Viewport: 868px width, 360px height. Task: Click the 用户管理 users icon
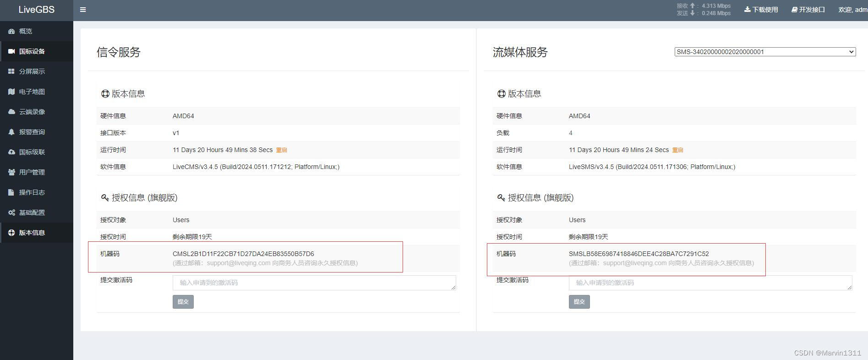tap(11, 172)
